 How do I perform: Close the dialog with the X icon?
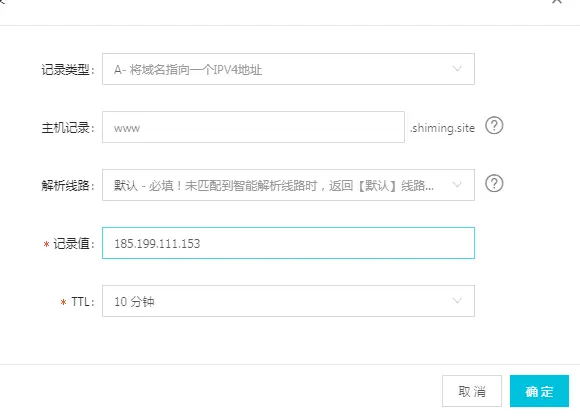(x=557, y=1)
